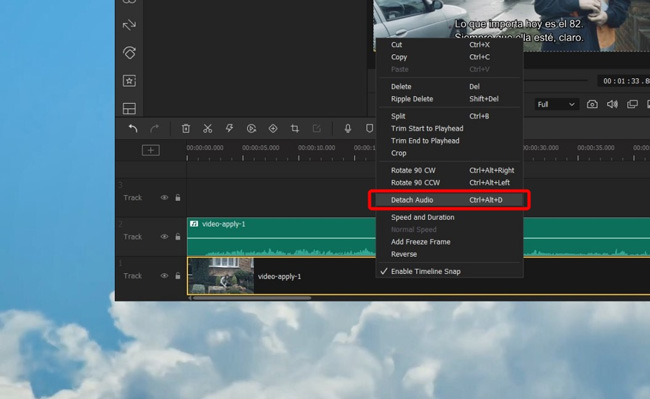
Task: Click the preview timecode display
Action: click(x=625, y=81)
